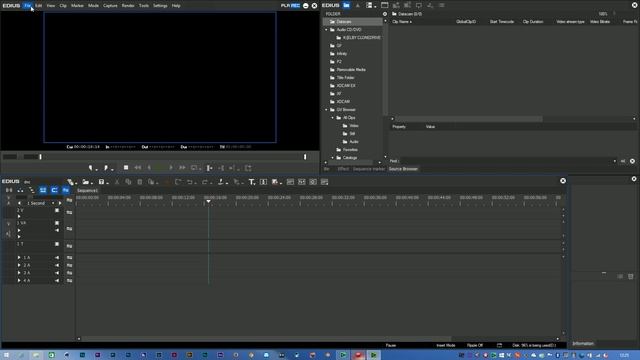The width and height of the screenshot is (640, 360).
Task: Open the Edit menu
Action: [x=38, y=6]
